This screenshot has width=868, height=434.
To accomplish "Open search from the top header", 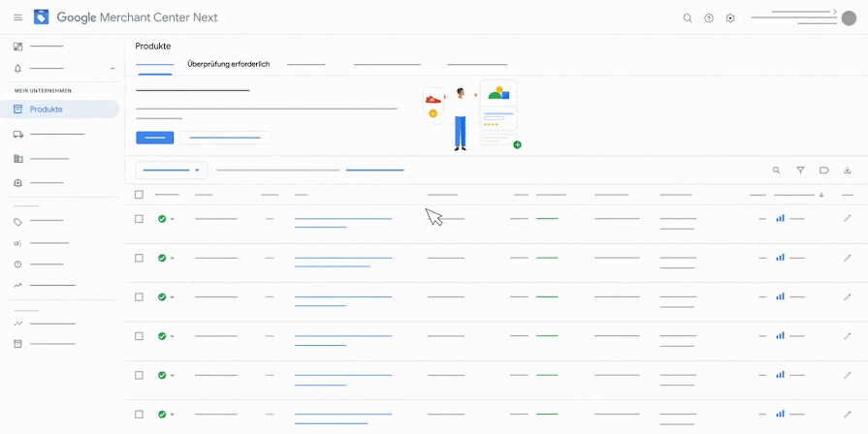I will [x=688, y=18].
